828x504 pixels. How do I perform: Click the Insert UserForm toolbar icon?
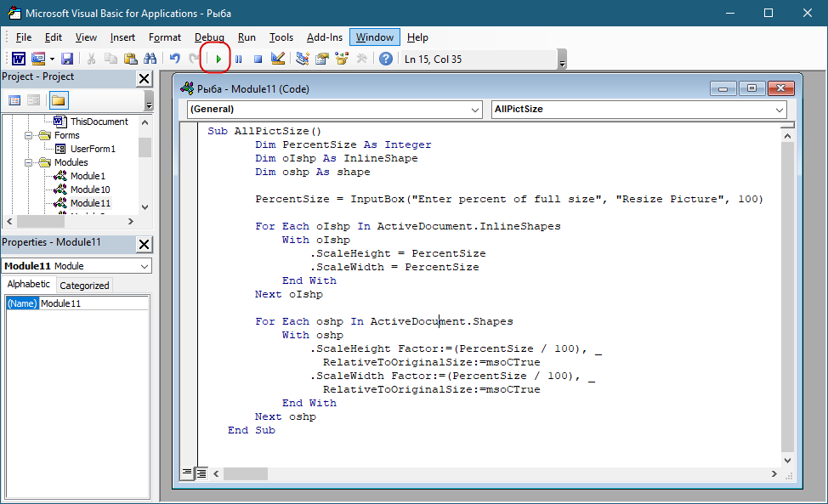(38, 59)
